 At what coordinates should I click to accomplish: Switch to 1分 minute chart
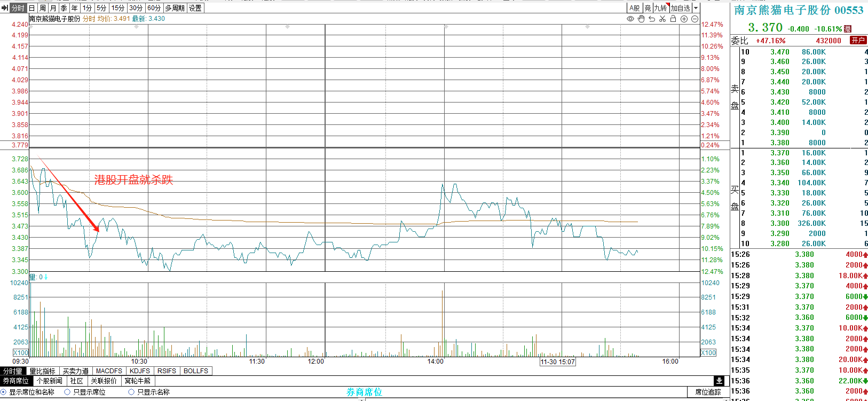click(88, 8)
